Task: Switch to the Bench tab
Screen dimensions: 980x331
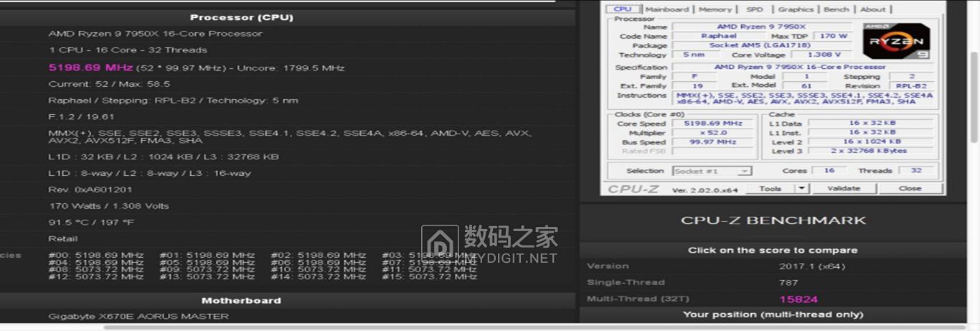Action: pyautogui.click(x=836, y=9)
